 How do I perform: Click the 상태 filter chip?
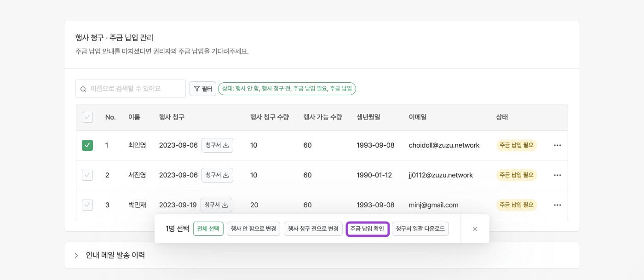pyautogui.click(x=287, y=89)
